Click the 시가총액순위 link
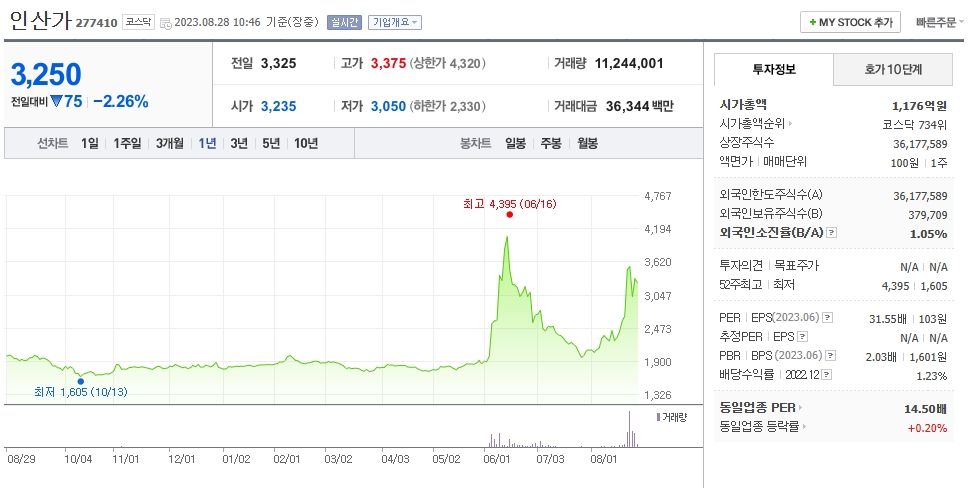The height and width of the screenshot is (488, 975). 752,124
